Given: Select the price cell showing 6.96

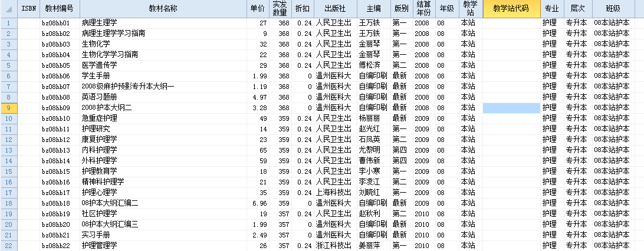Looking at the screenshot, I should point(258,203).
